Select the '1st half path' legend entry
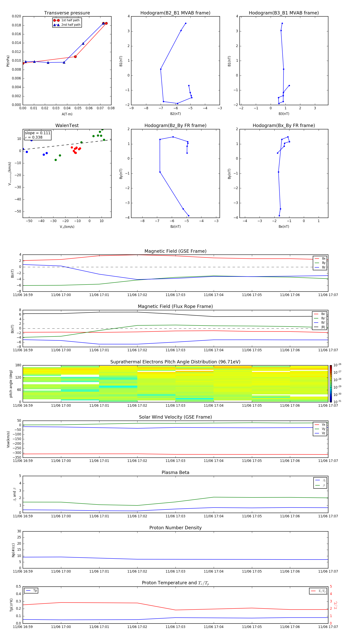Viewport: 351px width, 644px height. (67, 20)
